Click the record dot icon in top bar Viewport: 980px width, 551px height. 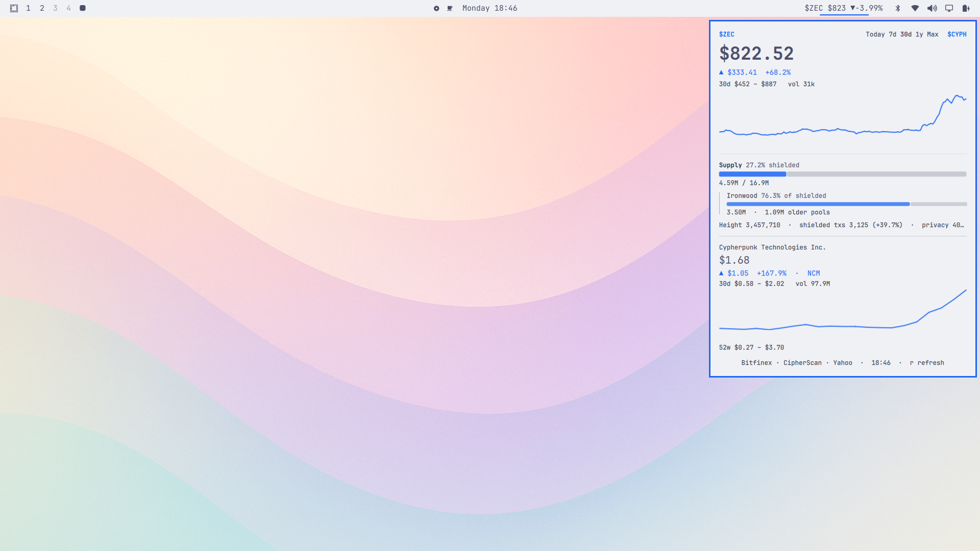[436, 8]
